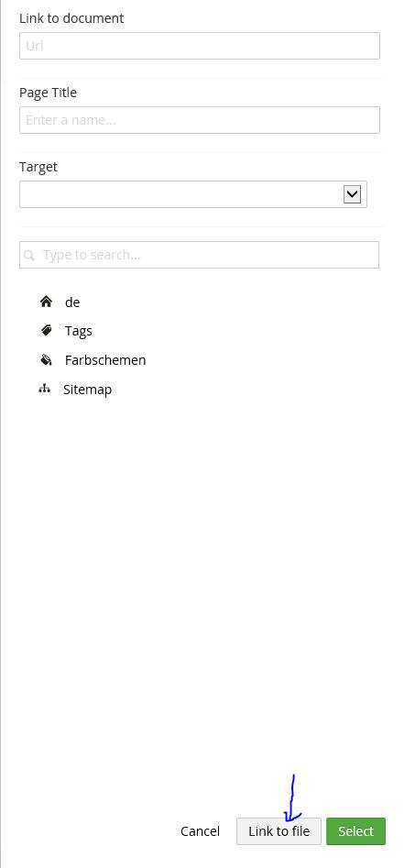The height and width of the screenshot is (868, 404).
Task: Choose the Farbschemen tree entry
Action: pos(105,360)
